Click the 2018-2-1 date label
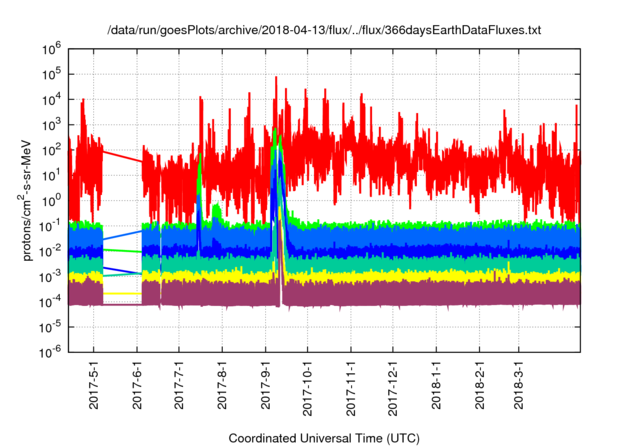The image size is (640, 448). pyautogui.click(x=480, y=385)
